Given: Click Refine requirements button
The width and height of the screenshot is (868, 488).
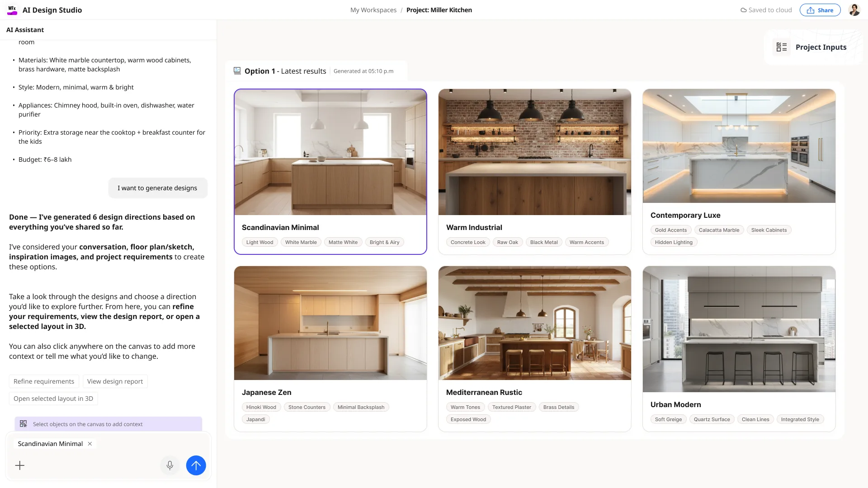Looking at the screenshot, I should click(x=44, y=381).
